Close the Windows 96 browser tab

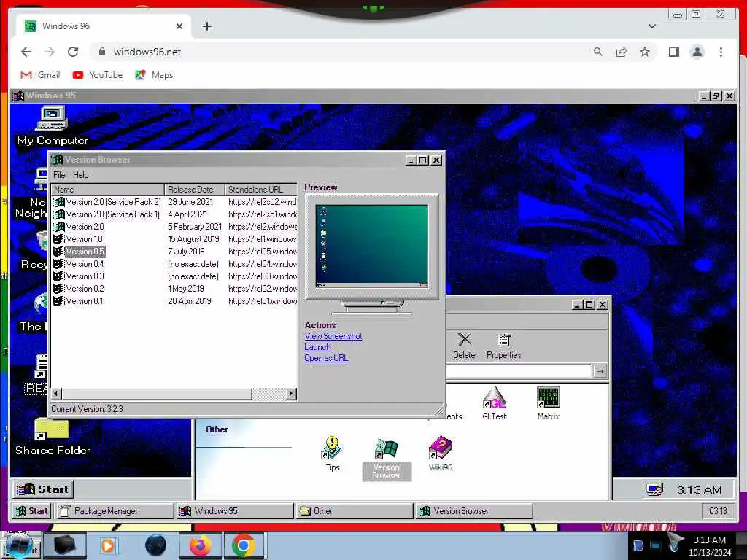(179, 26)
